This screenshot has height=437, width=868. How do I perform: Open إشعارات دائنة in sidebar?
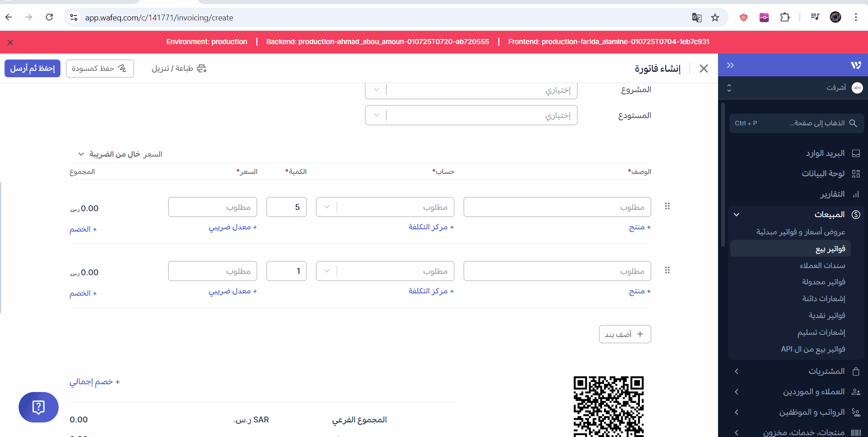point(823,298)
